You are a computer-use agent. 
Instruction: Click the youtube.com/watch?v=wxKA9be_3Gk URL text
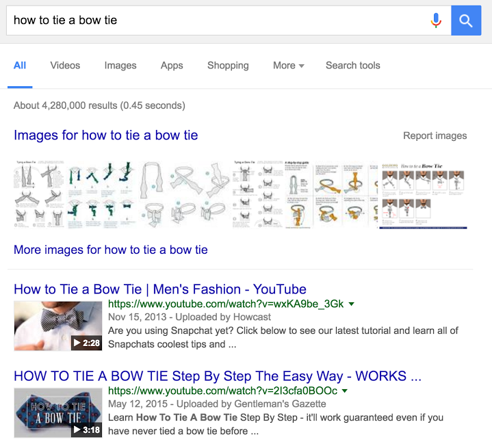click(x=226, y=304)
